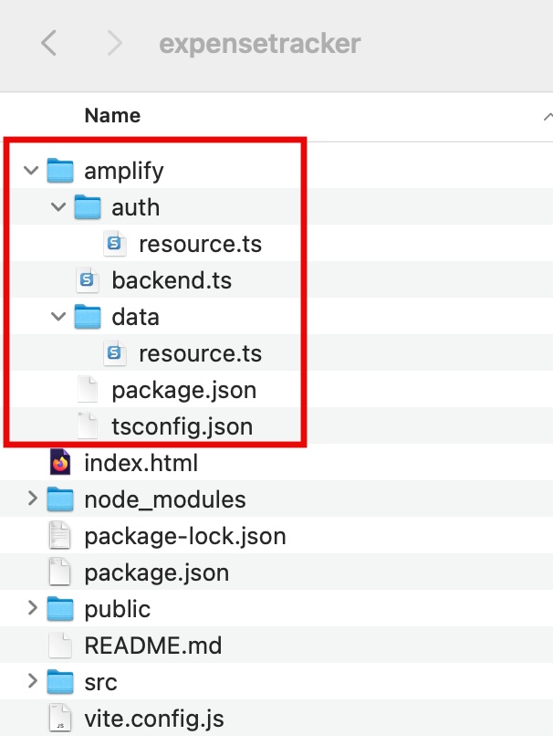Screen dimensions: 553x756
Task: Select the README.md file name
Action: [x=153, y=646]
